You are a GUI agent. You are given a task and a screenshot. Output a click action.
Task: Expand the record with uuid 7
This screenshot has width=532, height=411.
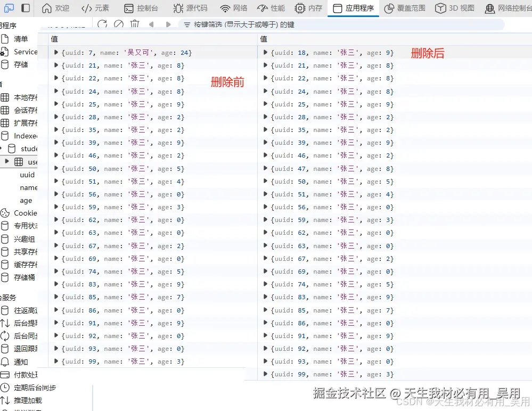(55, 53)
